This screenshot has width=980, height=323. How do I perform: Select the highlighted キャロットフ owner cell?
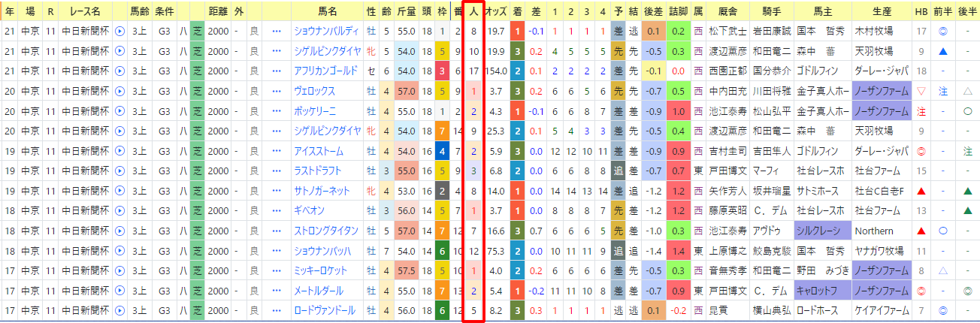[822, 291]
